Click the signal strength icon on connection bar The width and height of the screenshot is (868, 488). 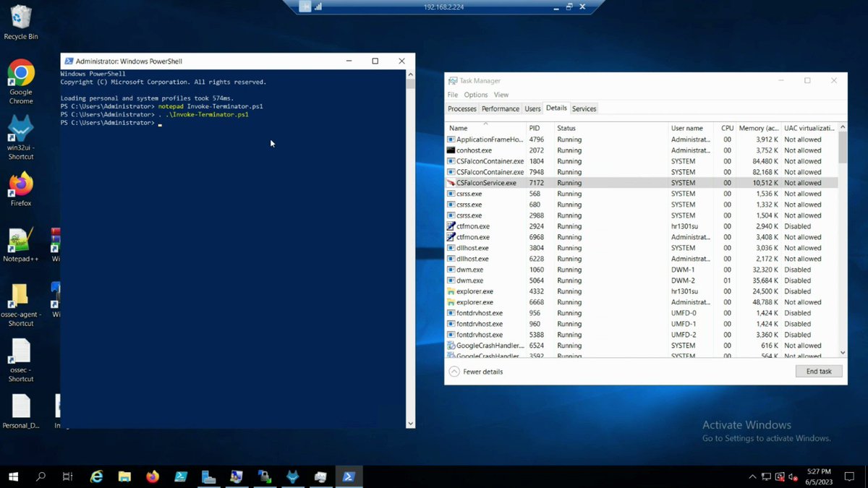[x=318, y=7]
